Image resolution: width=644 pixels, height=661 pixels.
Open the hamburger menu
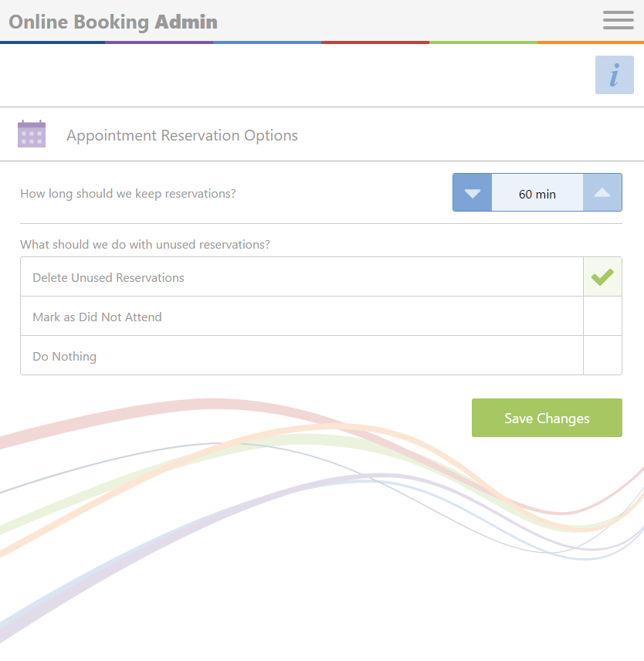tap(618, 20)
